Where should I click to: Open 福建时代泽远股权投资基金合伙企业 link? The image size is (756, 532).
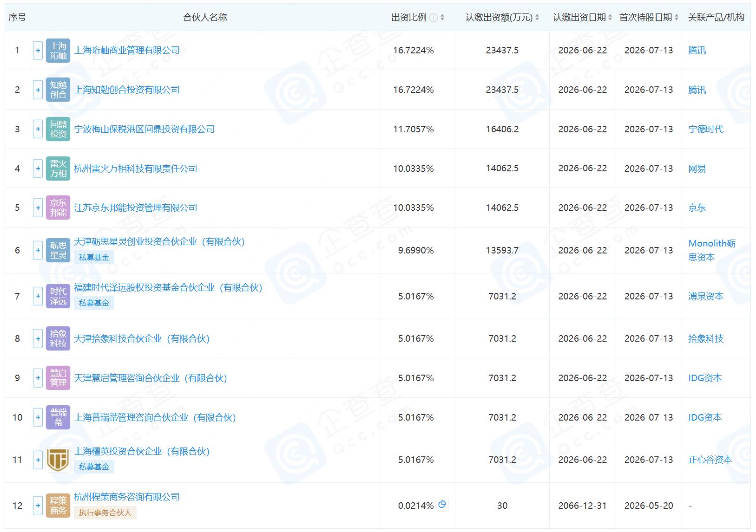pyautogui.click(x=168, y=287)
